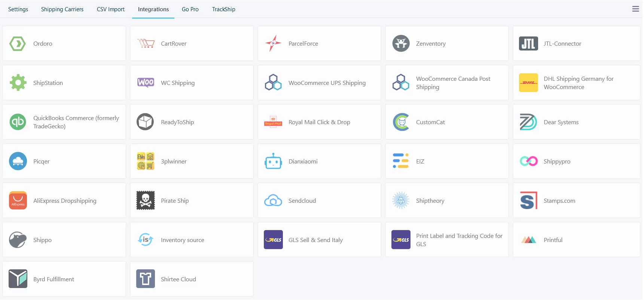
Task: Open the Sendcloud text link
Action: (x=302, y=201)
